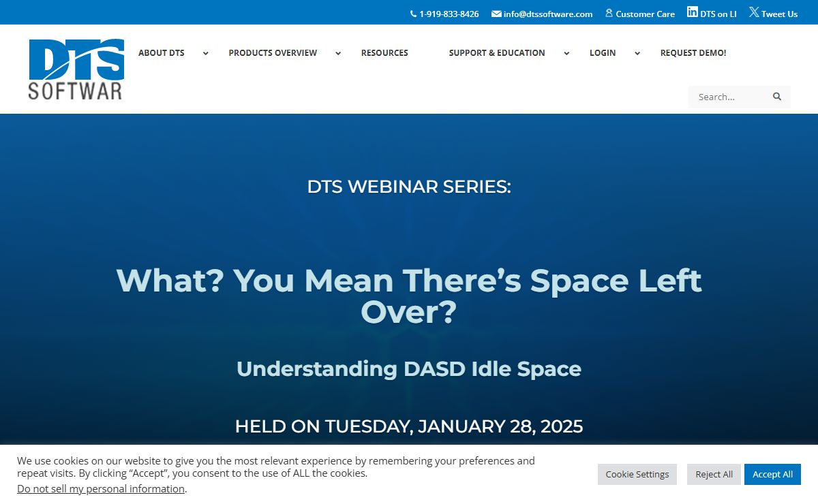Open the PRODUCTS OVERVIEW menu
This screenshot has height=504, width=818.
point(273,52)
